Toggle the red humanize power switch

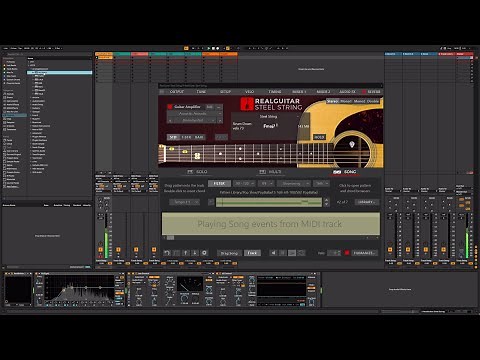point(347,253)
